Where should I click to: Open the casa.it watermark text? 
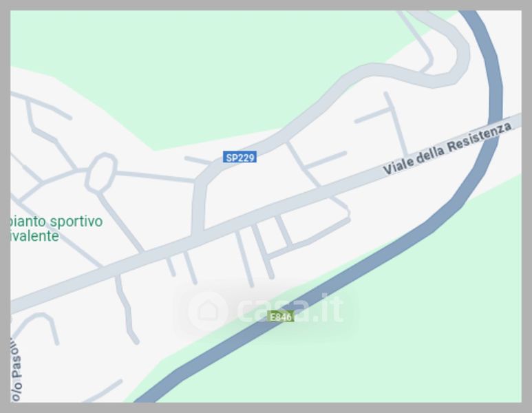(290, 309)
